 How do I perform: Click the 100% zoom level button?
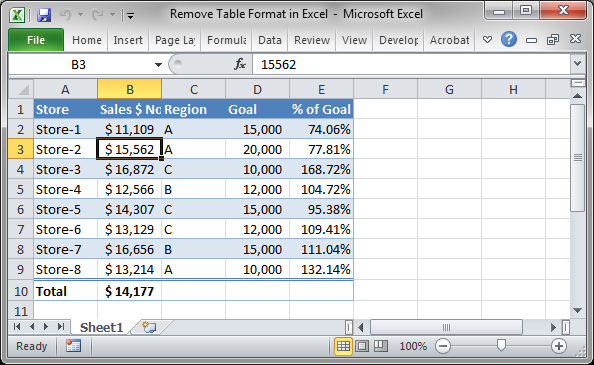point(413,346)
